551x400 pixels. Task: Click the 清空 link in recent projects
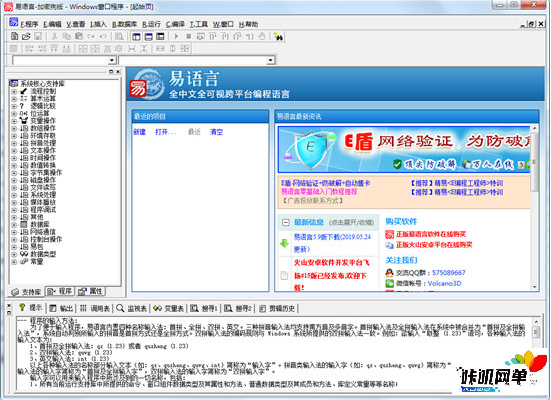tap(216, 132)
